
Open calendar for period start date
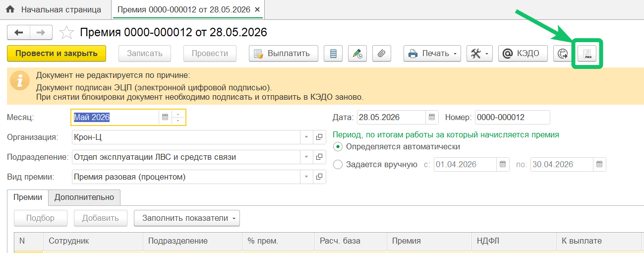point(503,165)
